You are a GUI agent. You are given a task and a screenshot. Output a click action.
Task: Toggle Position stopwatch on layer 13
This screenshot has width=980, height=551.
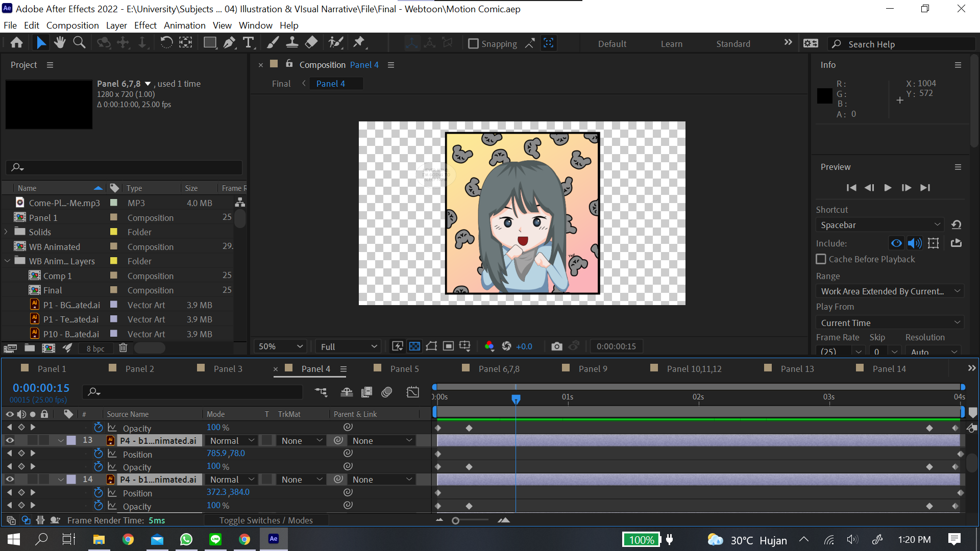[99, 454]
